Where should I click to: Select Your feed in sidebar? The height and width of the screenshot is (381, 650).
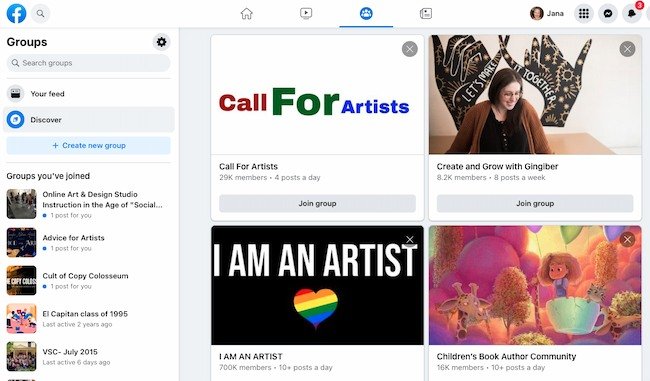pos(89,94)
